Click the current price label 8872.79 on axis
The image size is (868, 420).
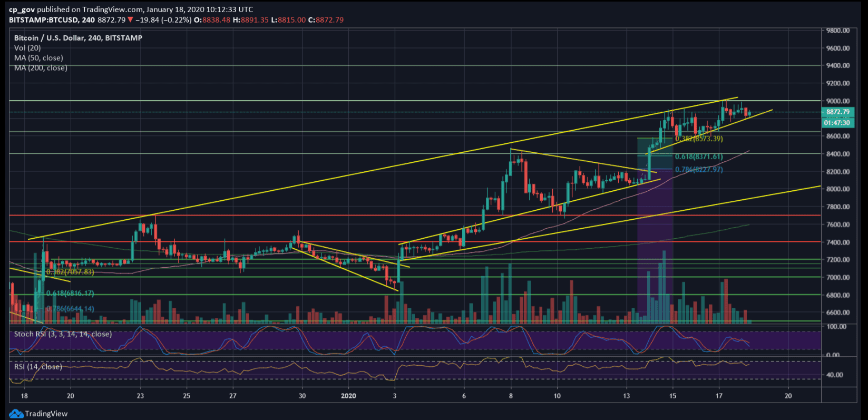[x=837, y=112]
